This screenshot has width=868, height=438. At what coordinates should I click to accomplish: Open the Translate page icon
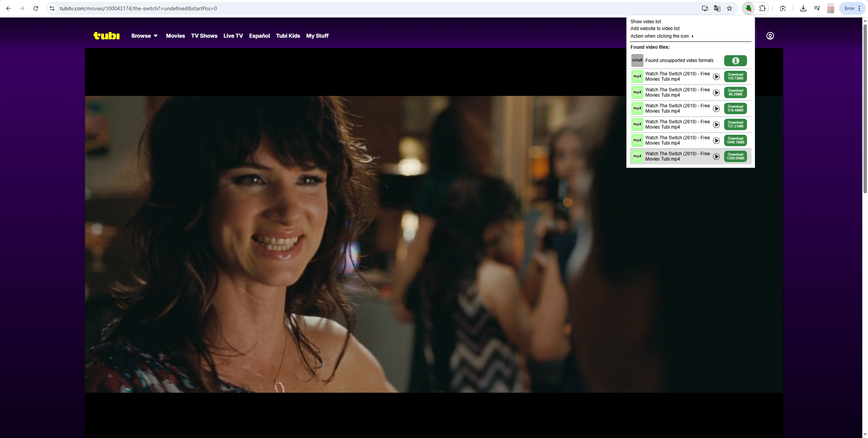[x=717, y=8]
